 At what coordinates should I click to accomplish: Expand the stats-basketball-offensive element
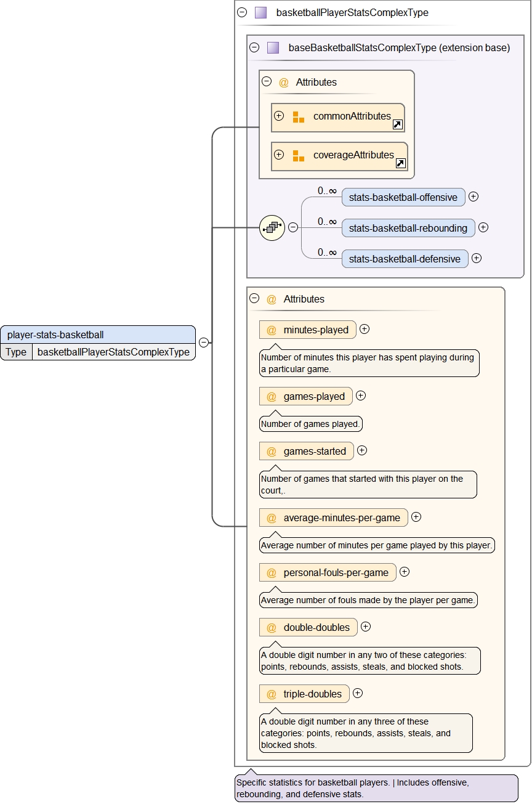tap(474, 197)
